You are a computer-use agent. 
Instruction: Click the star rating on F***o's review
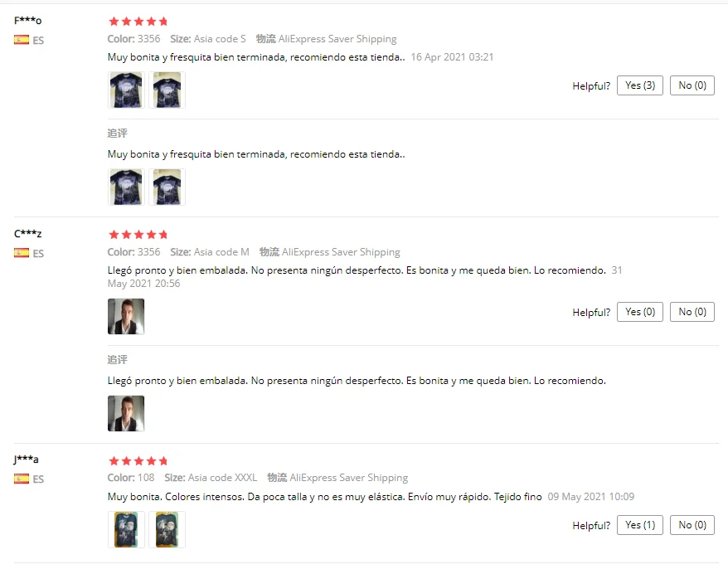[x=138, y=22]
